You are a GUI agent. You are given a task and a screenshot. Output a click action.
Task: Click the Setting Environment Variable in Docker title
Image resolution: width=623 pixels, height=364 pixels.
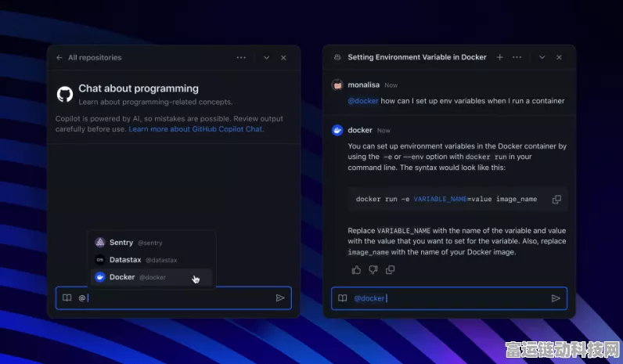[x=417, y=57]
